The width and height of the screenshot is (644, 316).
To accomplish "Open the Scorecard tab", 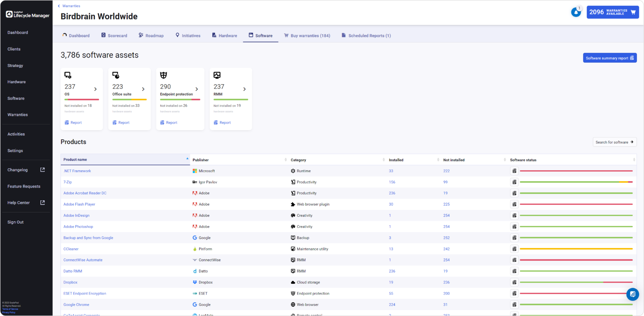I will 114,36.
